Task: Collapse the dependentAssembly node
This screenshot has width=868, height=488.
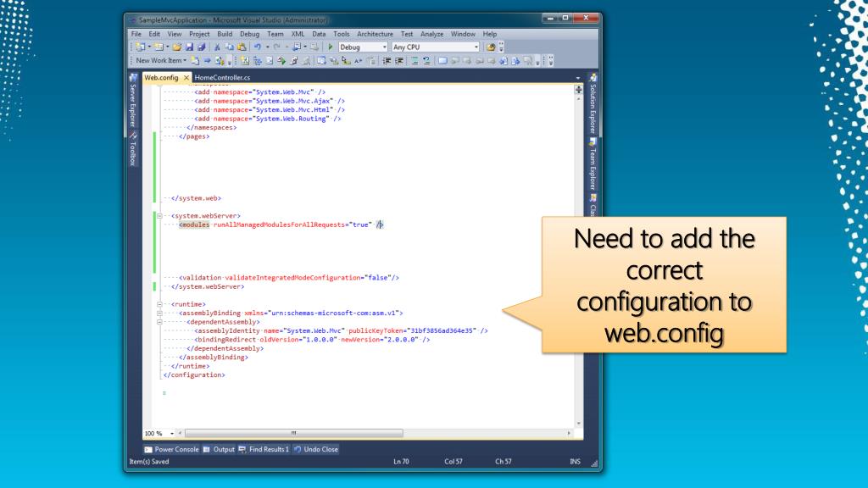Action: (159, 322)
